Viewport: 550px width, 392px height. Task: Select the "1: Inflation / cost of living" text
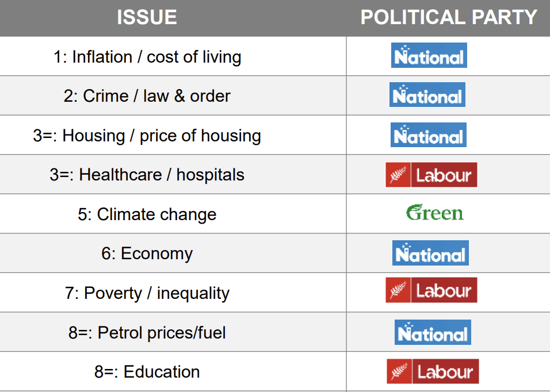pyautogui.click(x=147, y=57)
